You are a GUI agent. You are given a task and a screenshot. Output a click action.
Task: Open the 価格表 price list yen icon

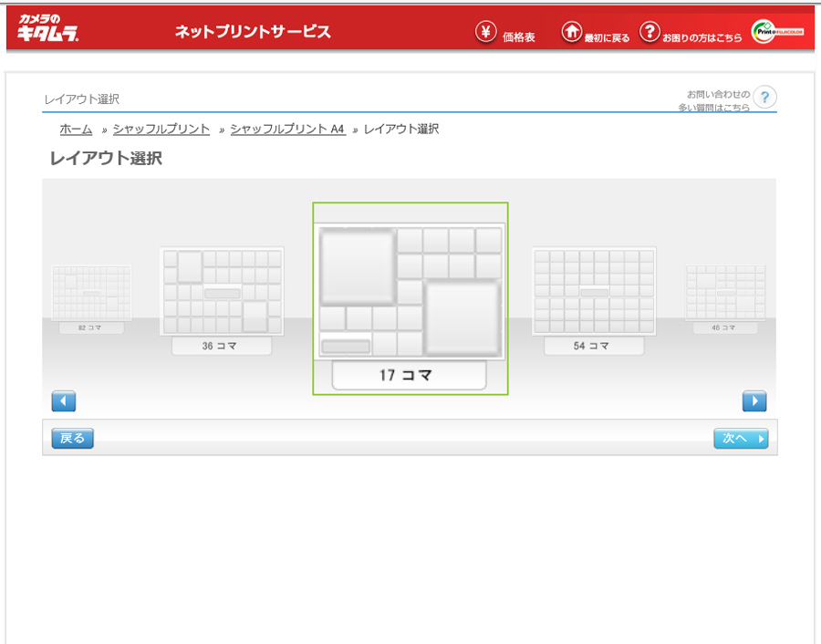[x=487, y=32]
